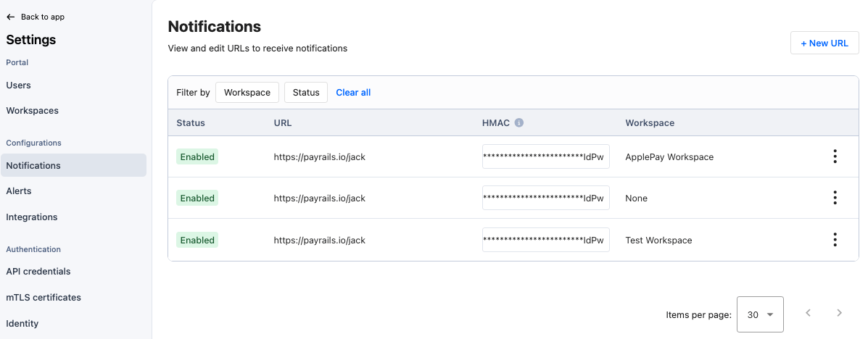Click the Notifications page heading

[x=214, y=26]
